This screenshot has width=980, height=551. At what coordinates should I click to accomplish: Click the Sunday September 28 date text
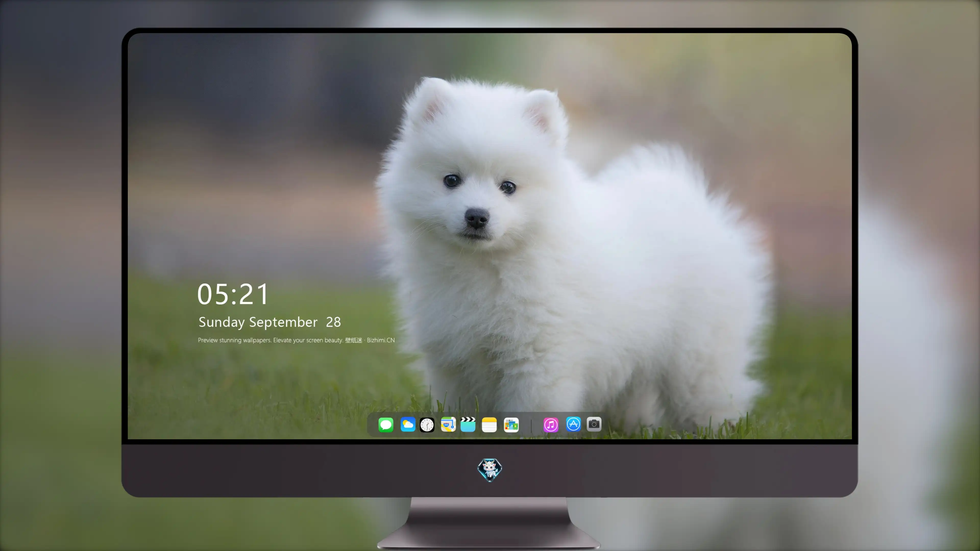tap(270, 322)
